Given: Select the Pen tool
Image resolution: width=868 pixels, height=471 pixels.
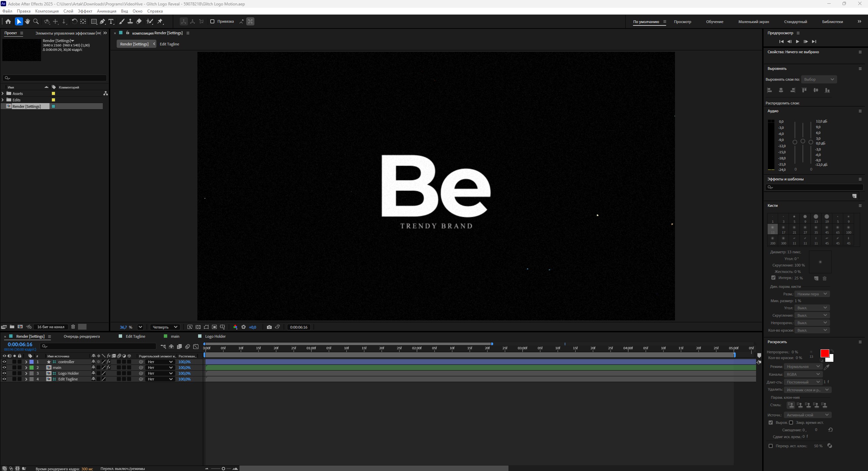Looking at the screenshot, I should tap(102, 21).
